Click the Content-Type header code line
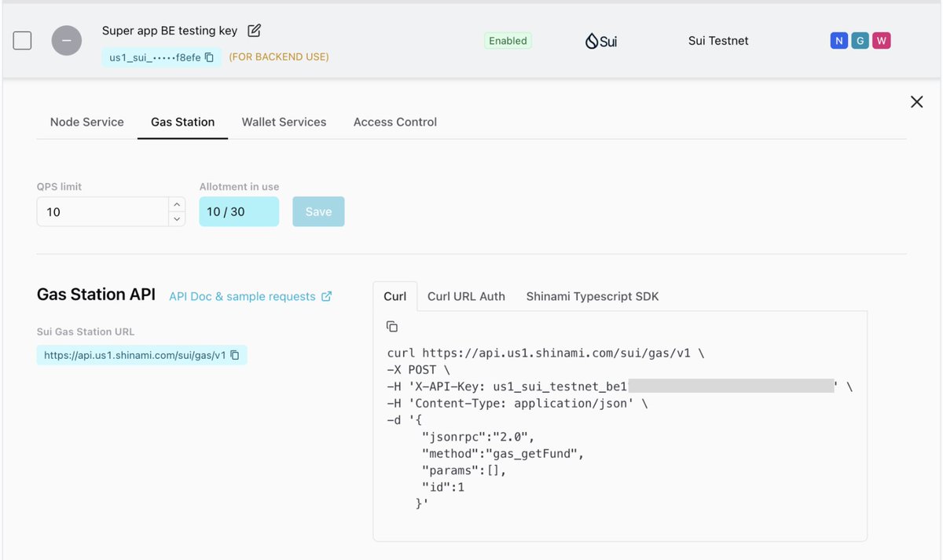The width and height of the screenshot is (943, 560). [518, 403]
